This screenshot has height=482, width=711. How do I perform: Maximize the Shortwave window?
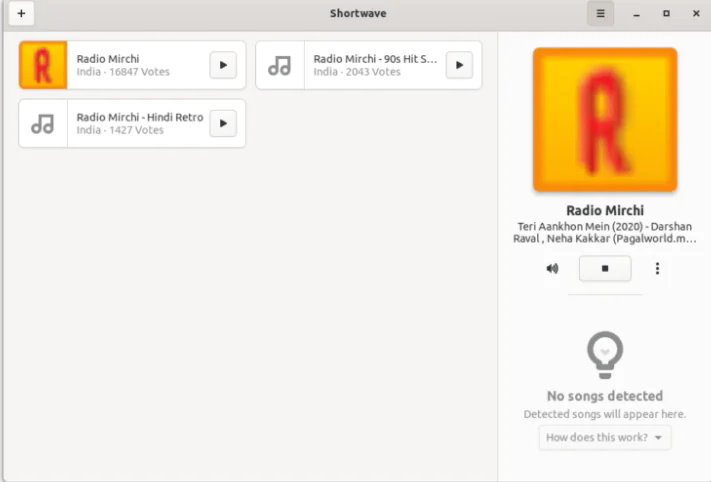666,14
